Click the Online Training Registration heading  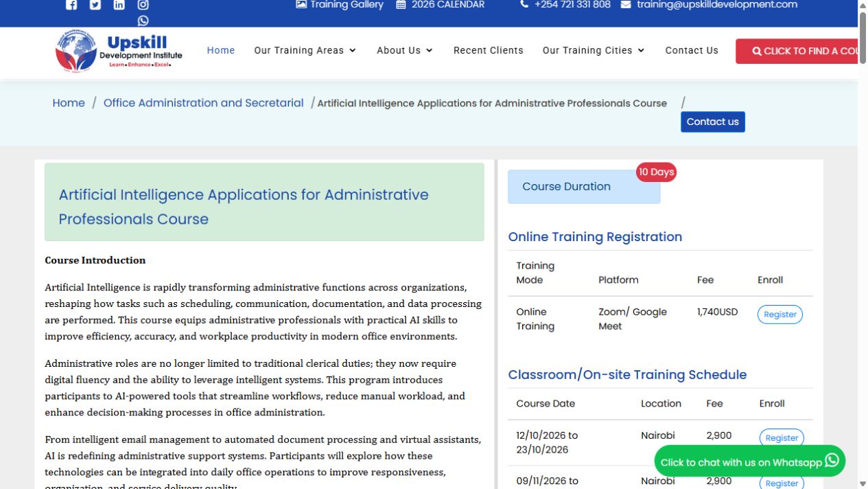(595, 237)
